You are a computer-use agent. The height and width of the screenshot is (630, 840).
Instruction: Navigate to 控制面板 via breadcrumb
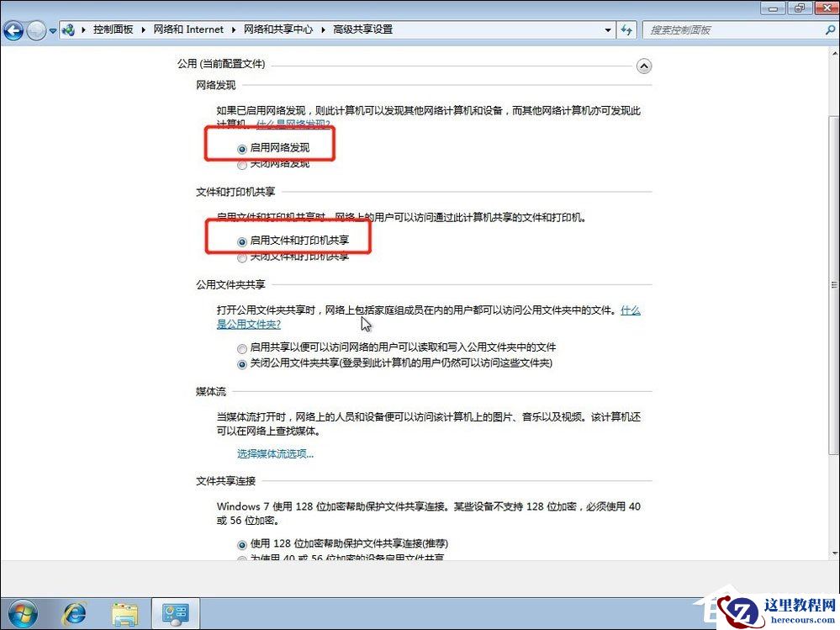coord(114,29)
